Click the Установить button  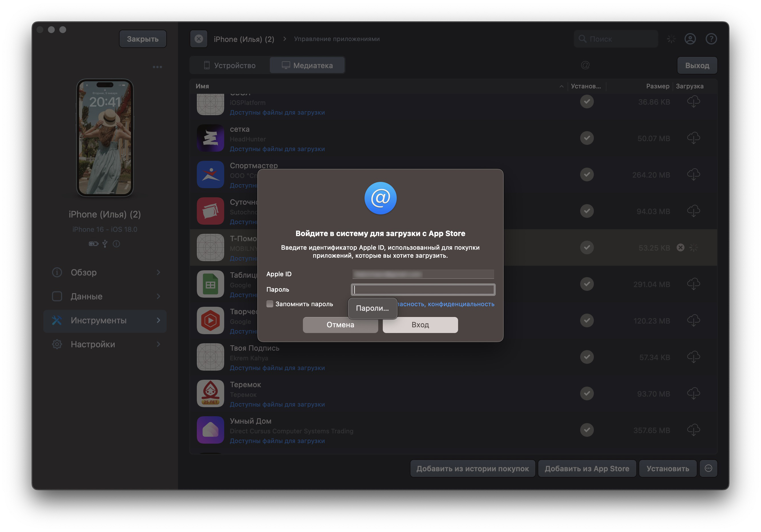tap(667, 468)
